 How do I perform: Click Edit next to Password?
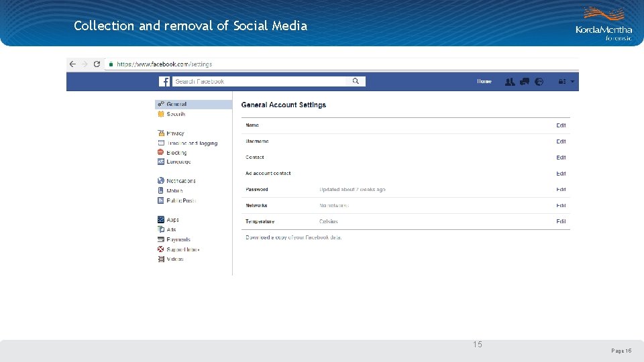pos(561,190)
